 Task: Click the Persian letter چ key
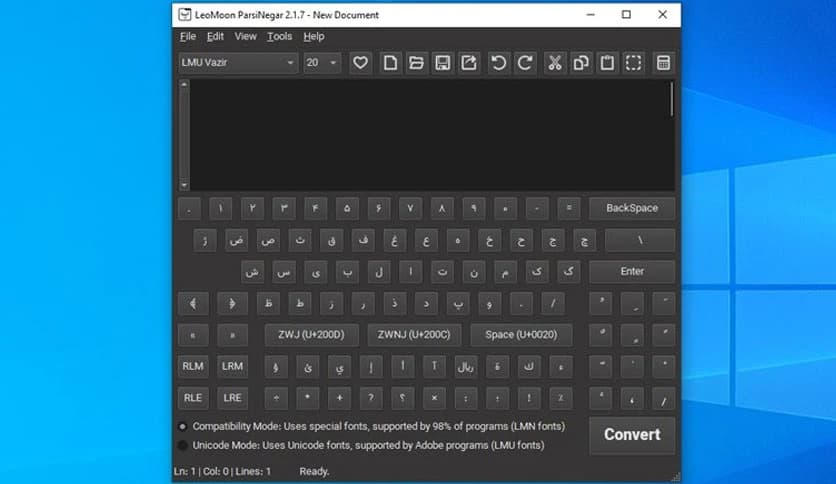click(x=584, y=240)
